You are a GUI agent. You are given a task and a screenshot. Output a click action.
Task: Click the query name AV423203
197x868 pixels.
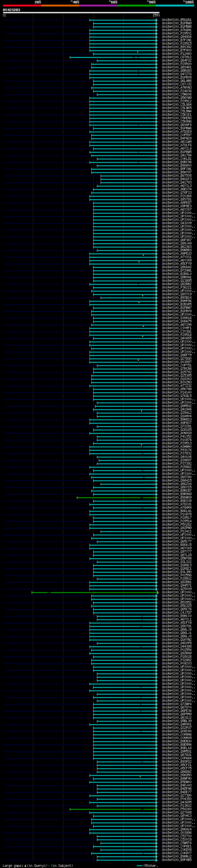(11, 10)
